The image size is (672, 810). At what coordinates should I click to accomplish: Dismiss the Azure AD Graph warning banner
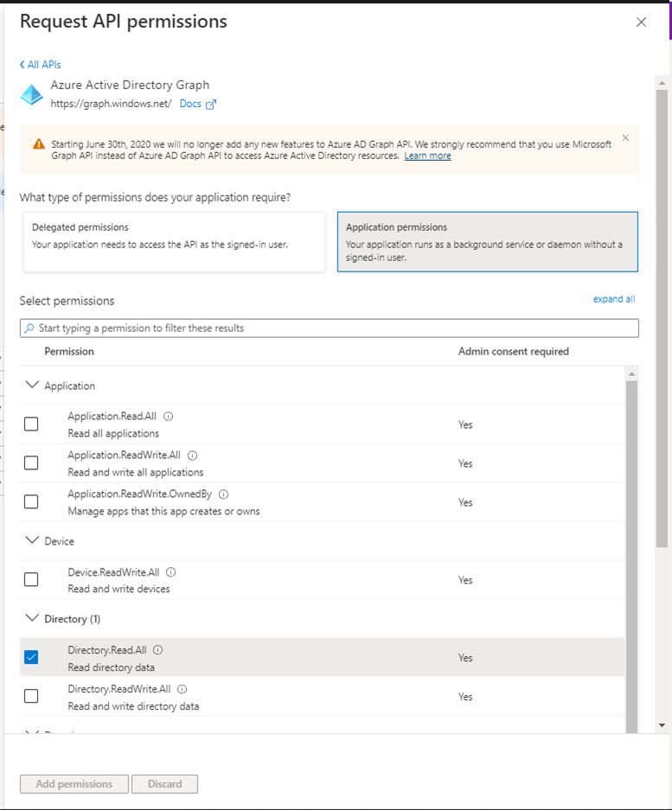click(x=625, y=138)
